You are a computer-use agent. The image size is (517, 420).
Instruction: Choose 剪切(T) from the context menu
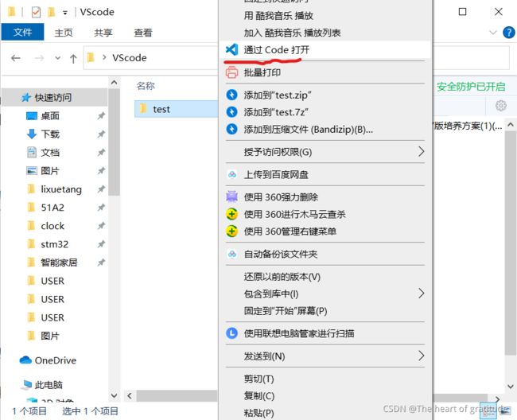pos(325,379)
